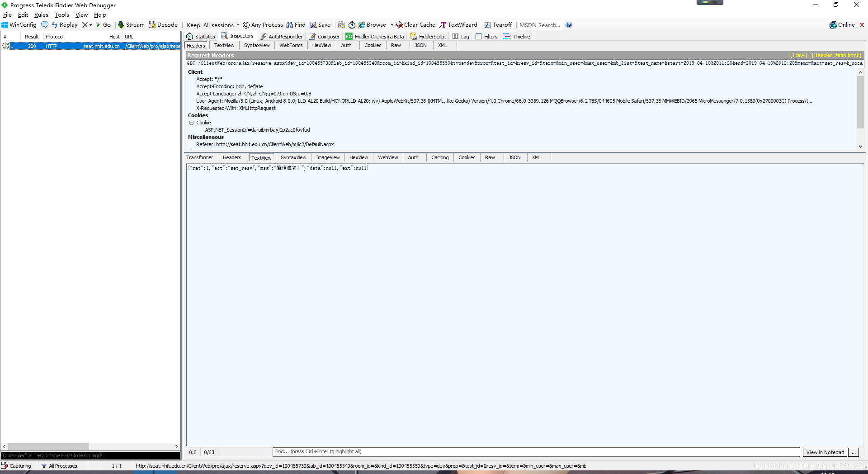Tearoff the inspectors panel
The image size is (868, 474).
(498, 25)
